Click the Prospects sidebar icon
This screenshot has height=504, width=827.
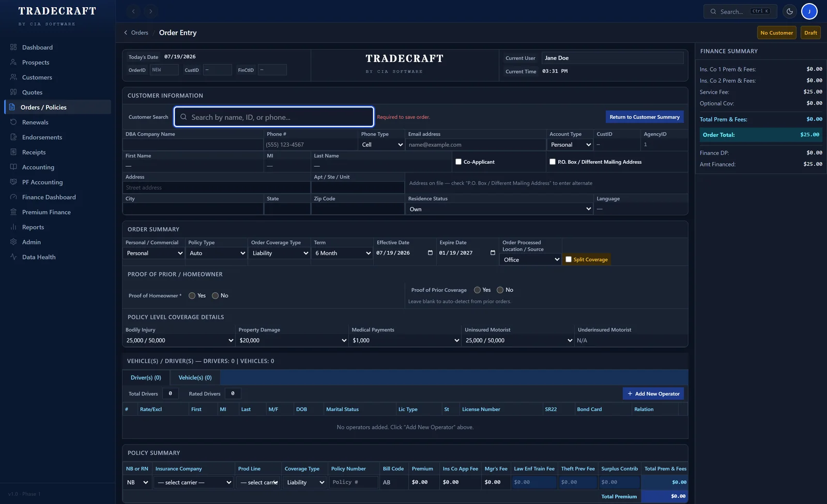[13, 62]
